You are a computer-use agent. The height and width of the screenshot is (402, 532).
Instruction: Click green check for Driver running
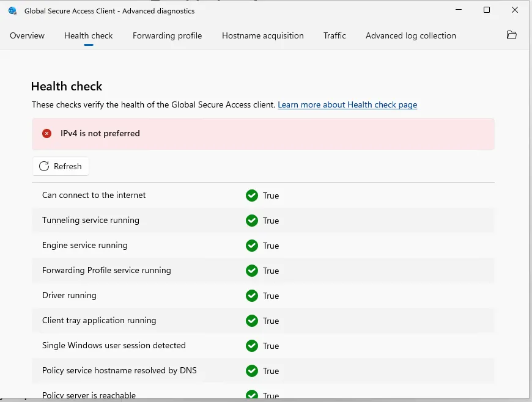[x=252, y=296]
